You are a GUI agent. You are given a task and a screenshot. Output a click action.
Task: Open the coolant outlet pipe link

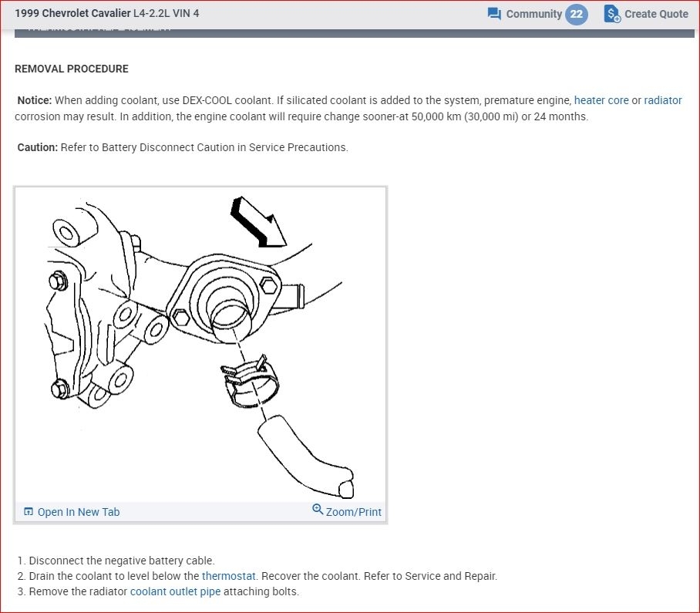tap(176, 591)
